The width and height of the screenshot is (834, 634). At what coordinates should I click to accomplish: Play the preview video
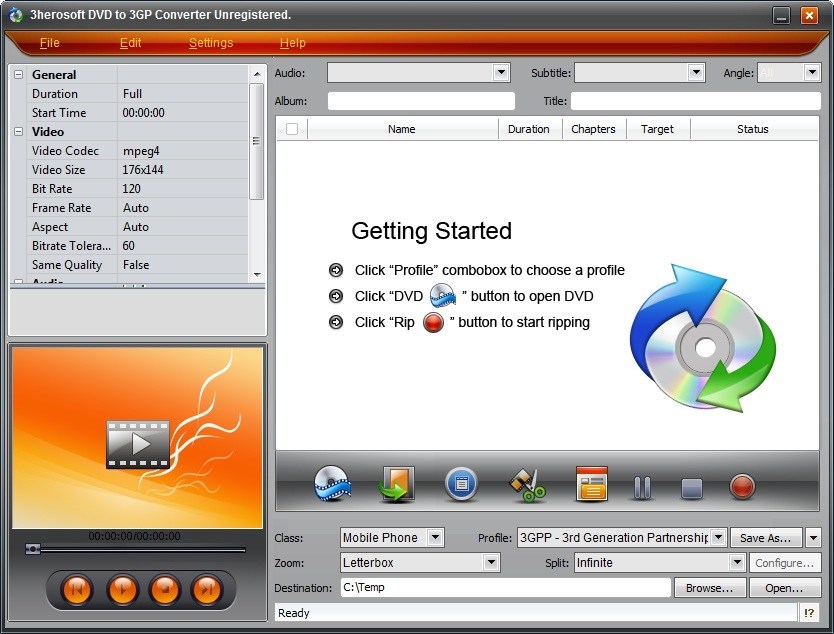click(122, 589)
